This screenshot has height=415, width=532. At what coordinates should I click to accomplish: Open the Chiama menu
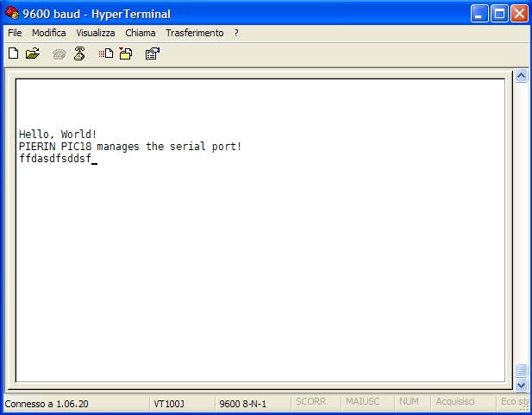point(141,33)
